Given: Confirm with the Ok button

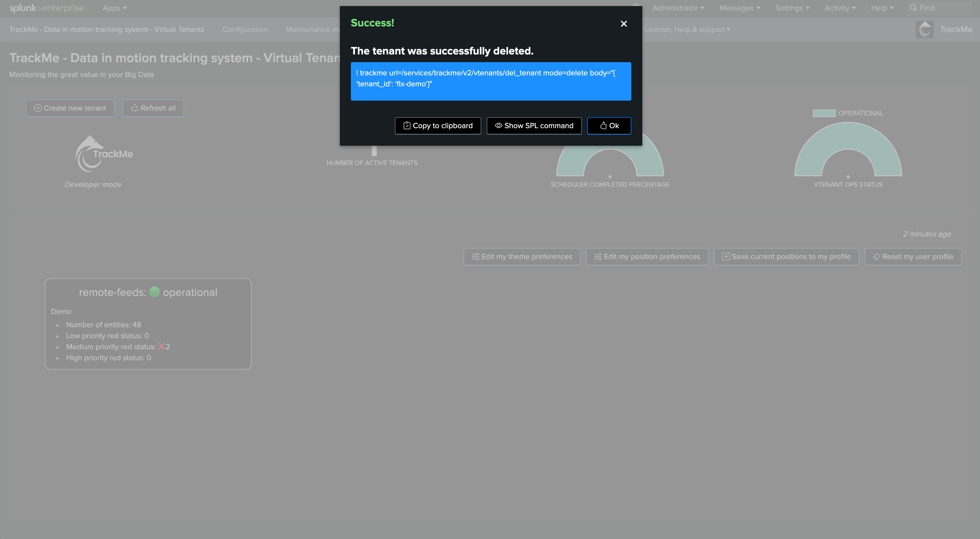Looking at the screenshot, I should [609, 125].
